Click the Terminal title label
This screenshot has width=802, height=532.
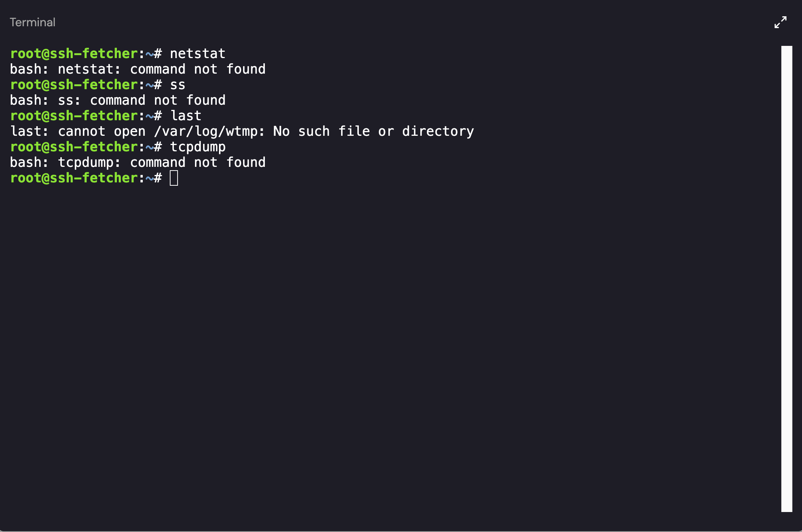tap(33, 22)
